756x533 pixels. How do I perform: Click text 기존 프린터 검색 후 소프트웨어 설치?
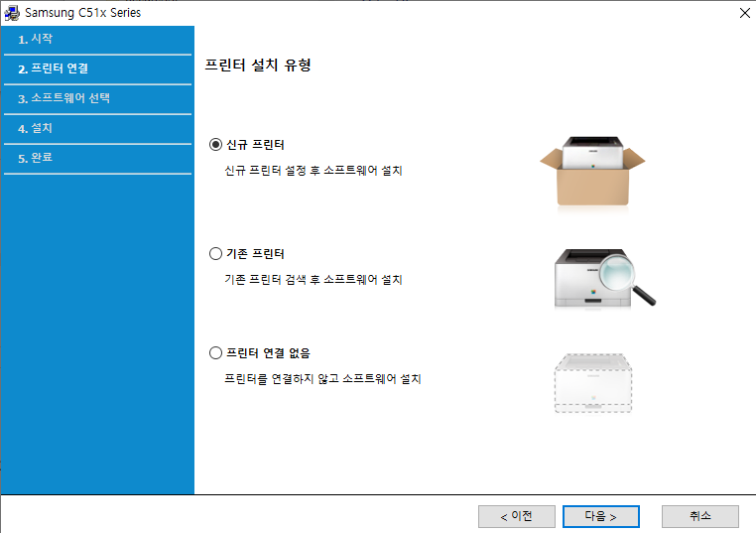coord(314,280)
